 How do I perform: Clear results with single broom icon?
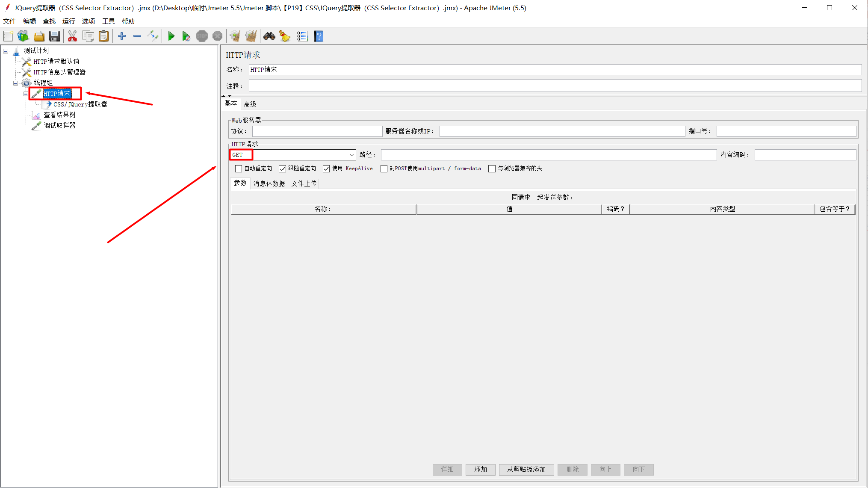point(235,36)
